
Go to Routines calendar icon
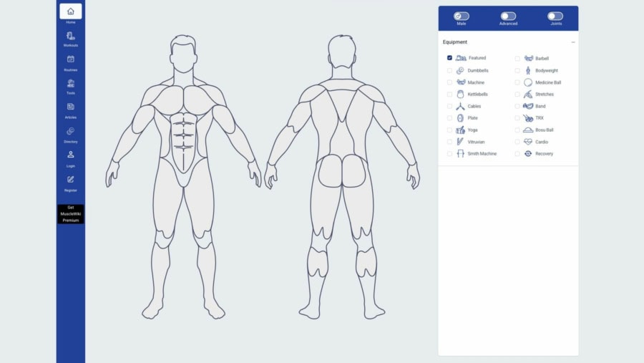(x=70, y=59)
